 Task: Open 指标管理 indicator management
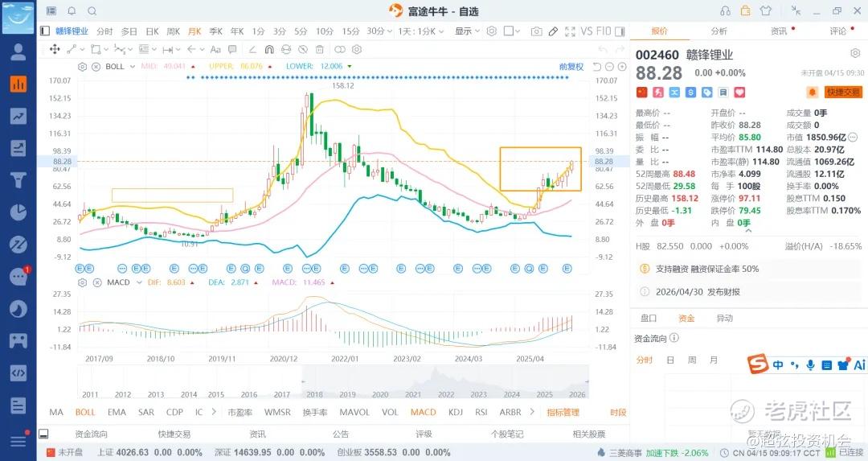click(x=563, y=412)
